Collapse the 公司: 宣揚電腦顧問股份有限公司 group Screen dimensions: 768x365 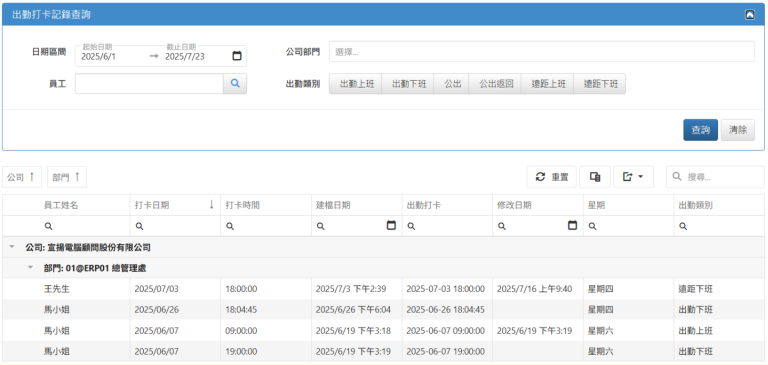coord(12,247)
